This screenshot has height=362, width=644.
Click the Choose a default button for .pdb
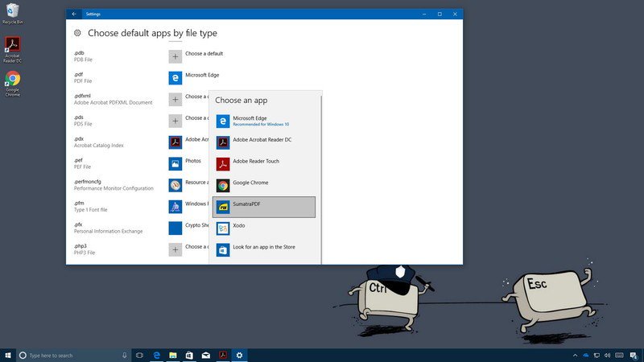(196, 56)
